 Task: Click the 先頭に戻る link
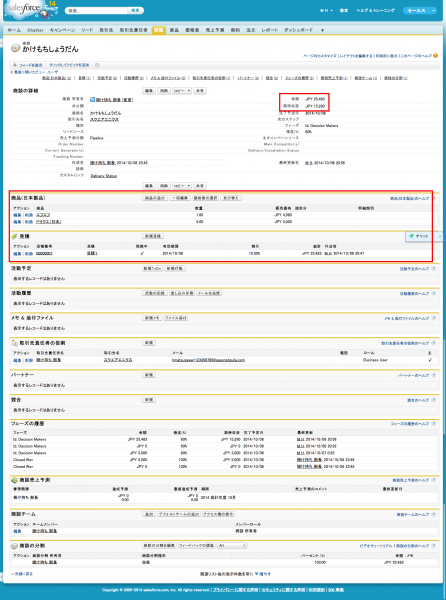[22, 574]
